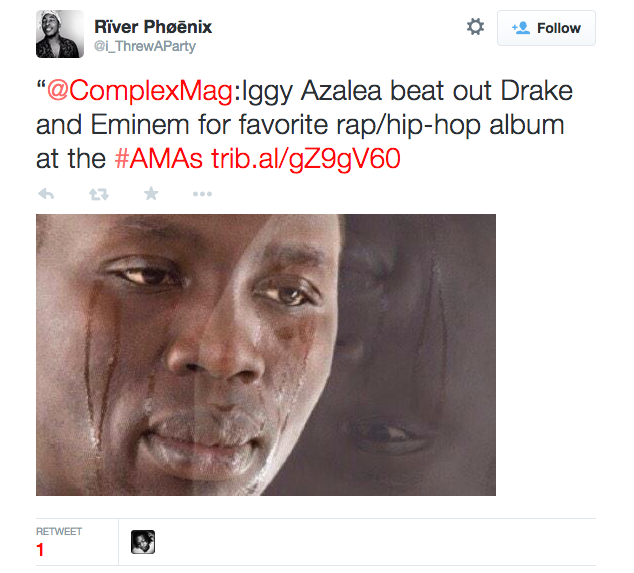The image size is (634, 573).
Task: Follow Rïver Phøēnix with the Follow button
Action: 546,28
